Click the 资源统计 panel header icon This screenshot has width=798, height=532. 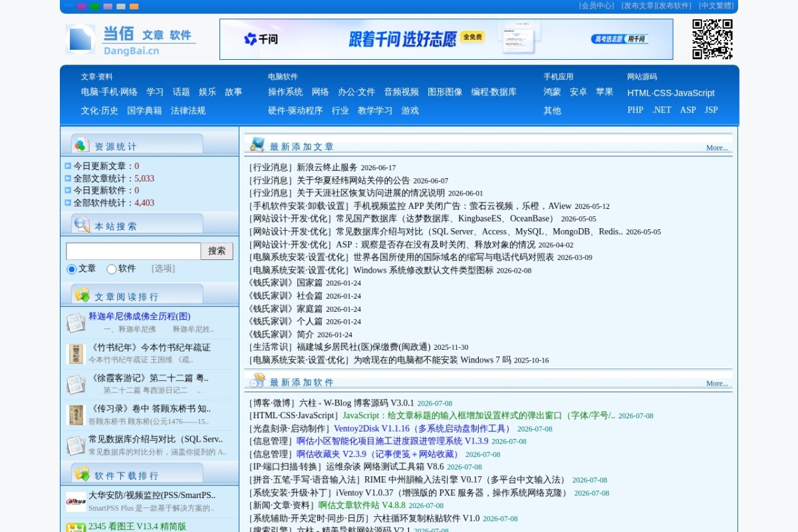81,145
